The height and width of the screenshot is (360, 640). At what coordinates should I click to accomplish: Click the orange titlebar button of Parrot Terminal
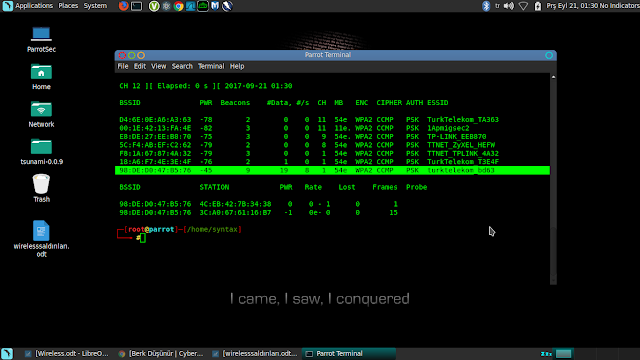click(x=141, y=55)
